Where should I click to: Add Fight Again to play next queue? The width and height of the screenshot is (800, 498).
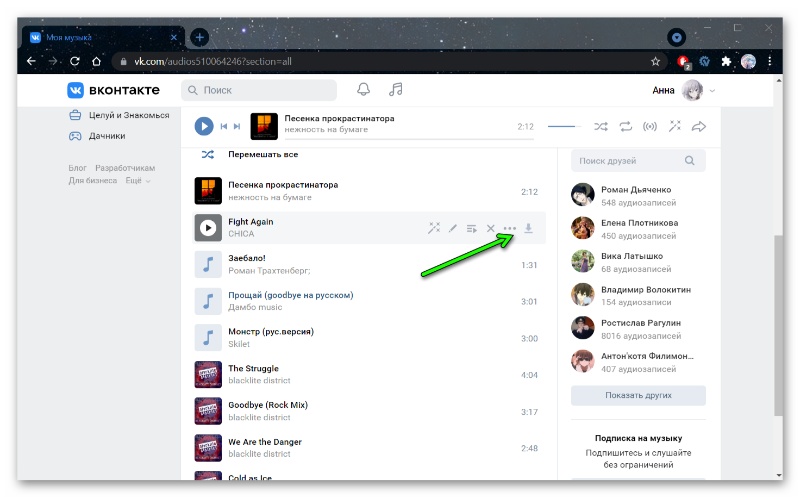471,228
